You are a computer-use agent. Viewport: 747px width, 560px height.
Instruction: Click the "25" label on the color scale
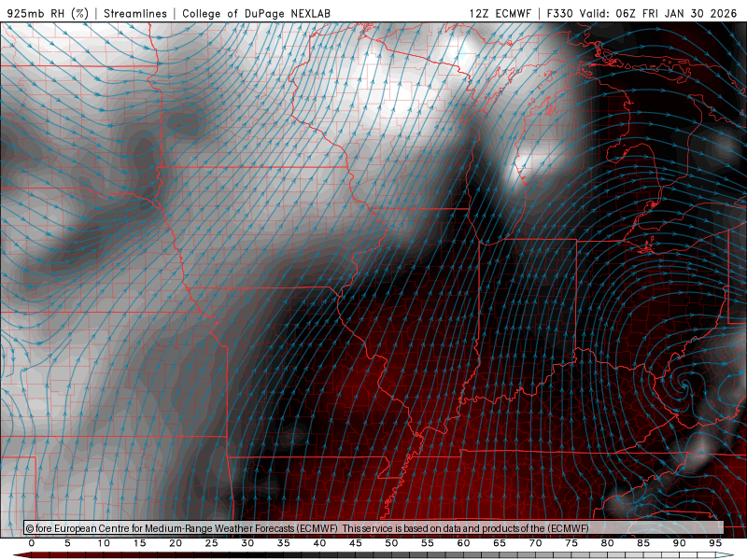211,543
